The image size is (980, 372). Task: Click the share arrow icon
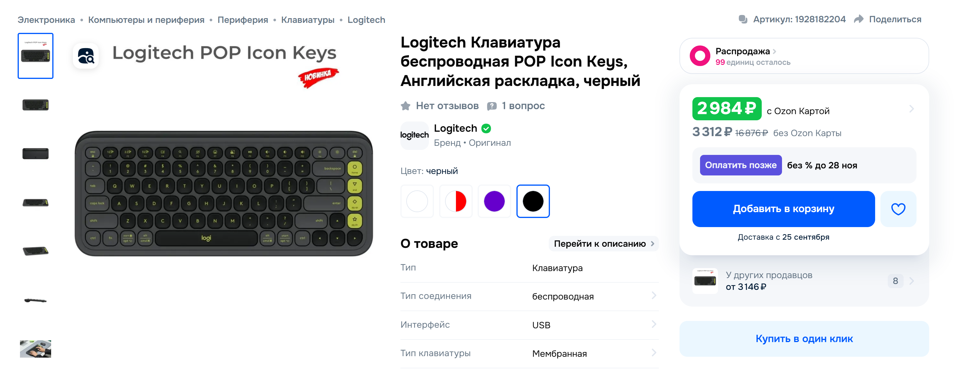(859, 19)
